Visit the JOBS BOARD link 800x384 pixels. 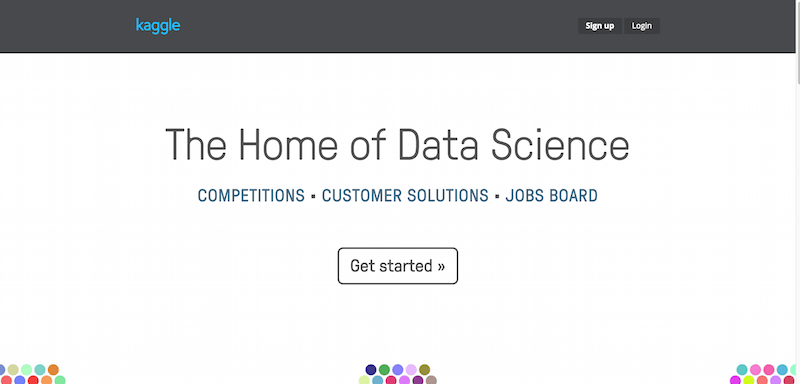552,195
